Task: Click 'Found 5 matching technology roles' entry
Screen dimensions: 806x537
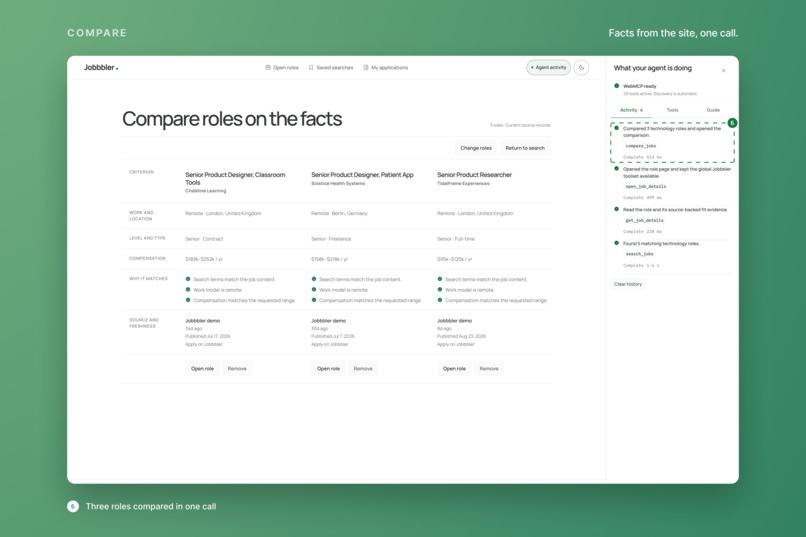Action: pos(661,244)
